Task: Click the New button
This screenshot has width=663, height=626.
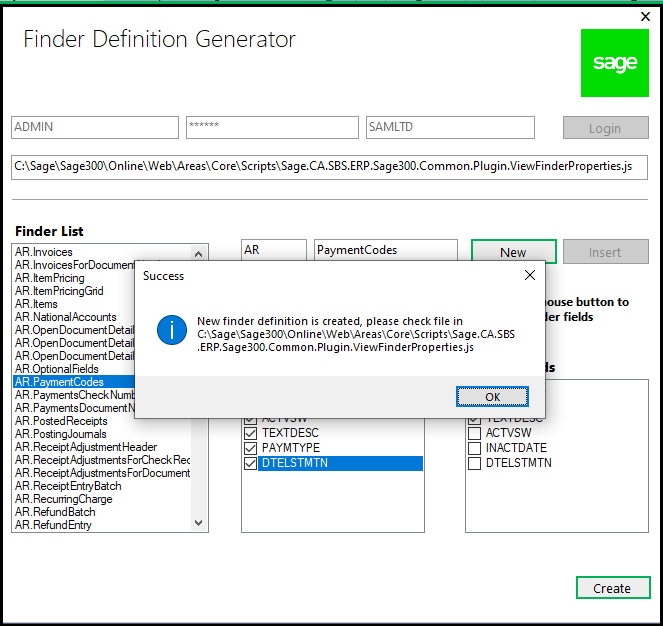Action: tap(513, 252)
